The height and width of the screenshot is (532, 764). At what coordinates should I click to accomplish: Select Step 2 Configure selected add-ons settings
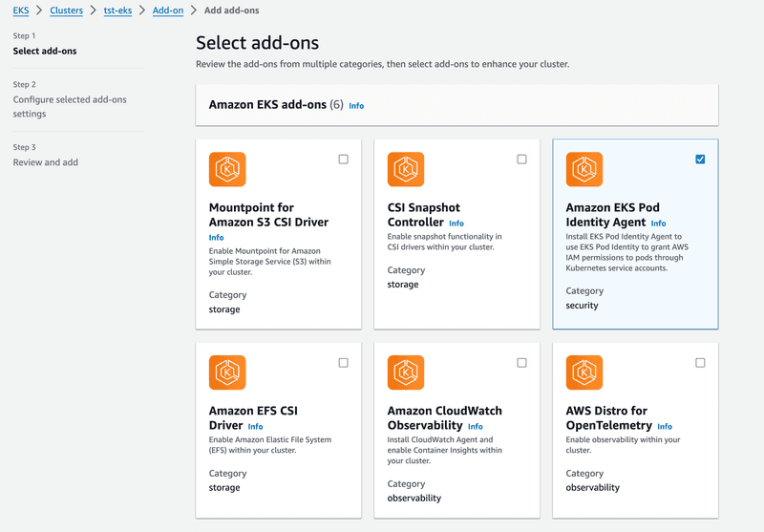tap(70, 106)
